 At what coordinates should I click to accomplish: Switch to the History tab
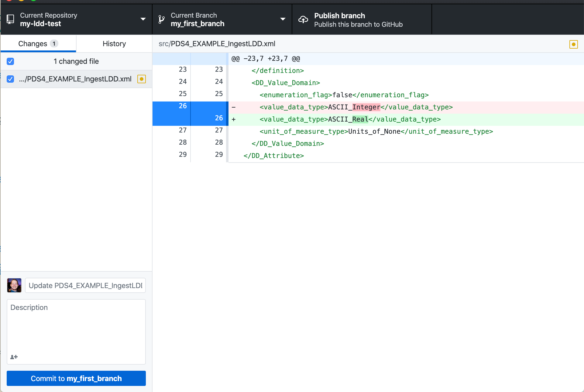point(114,43)
